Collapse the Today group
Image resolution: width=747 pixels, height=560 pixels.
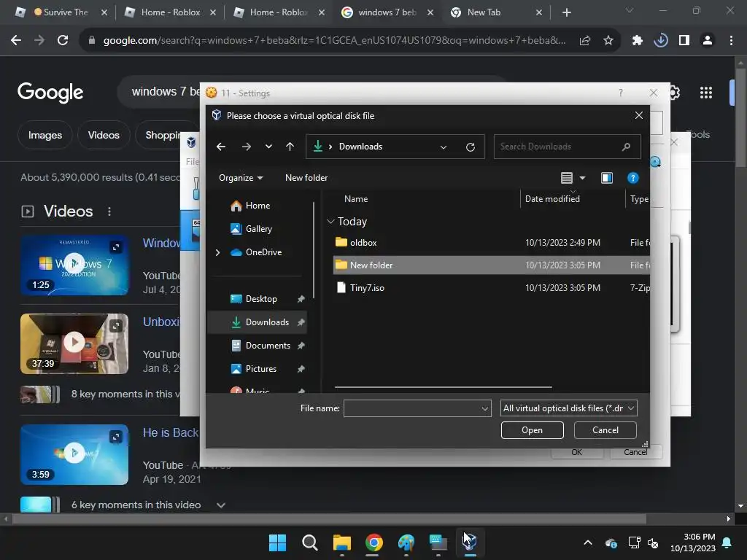point(330,222)
